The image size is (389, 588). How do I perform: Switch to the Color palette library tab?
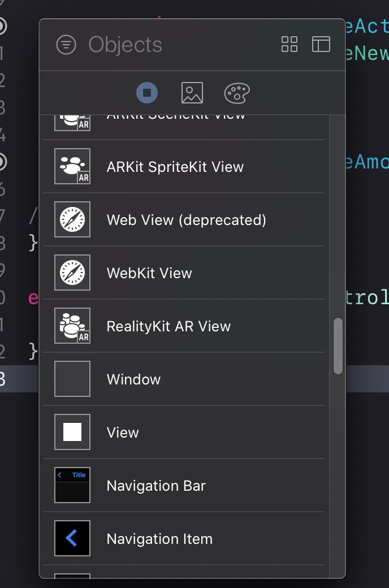click(237, 93)
